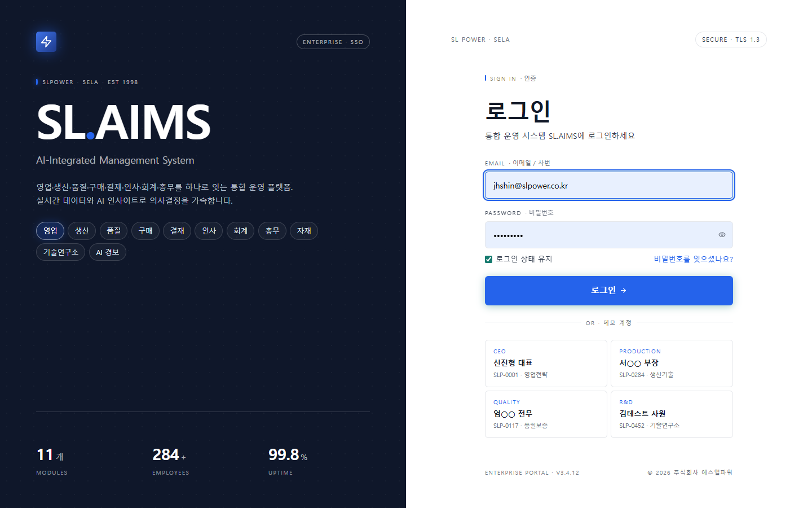Image resolution: width=812 pixels, height=508 pixels.
Task: Click the 11 개 MODULES statistic
Action: [x=52, y=462]
